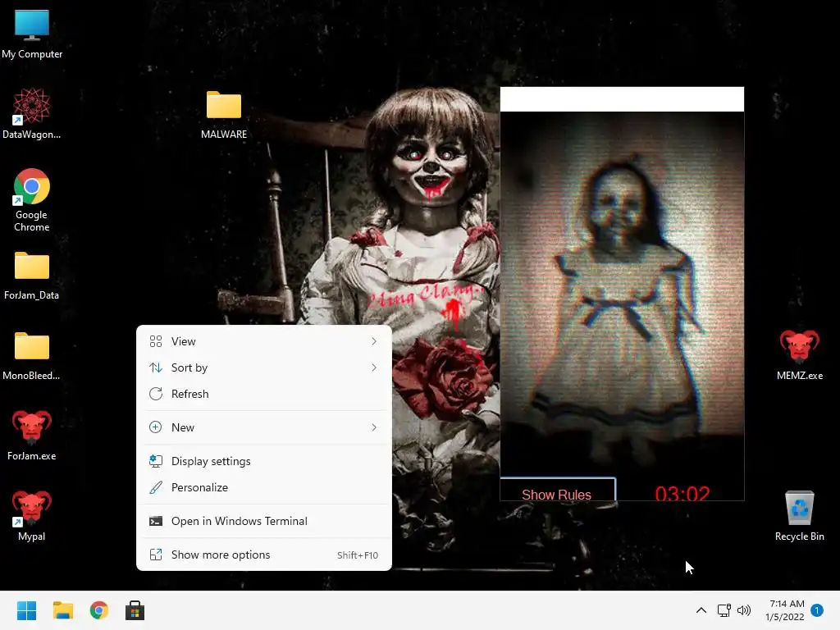
Task: Select Open in Windows Terminal
Action: pos(264,521)
